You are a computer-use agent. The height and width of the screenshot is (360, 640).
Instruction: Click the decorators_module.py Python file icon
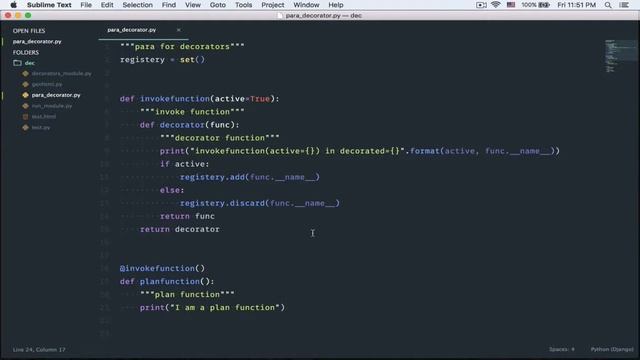click(x=26, y=73)
